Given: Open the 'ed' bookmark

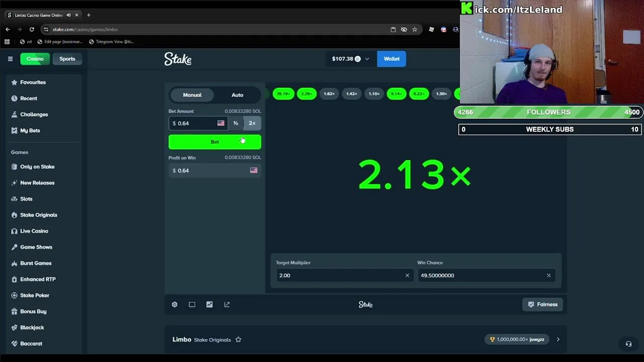Looking at the screenshot, I should (x=26, y=42).
